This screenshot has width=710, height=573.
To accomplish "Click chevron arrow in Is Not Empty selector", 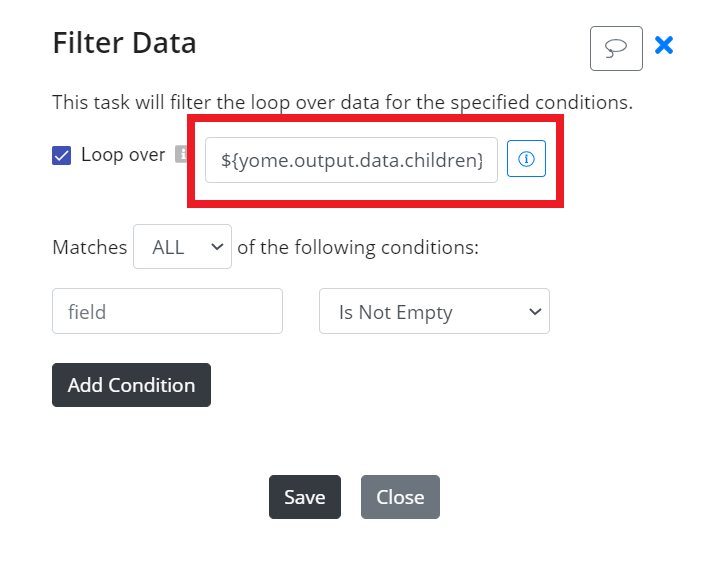I will pyautogui.click(x=535, y=312).
